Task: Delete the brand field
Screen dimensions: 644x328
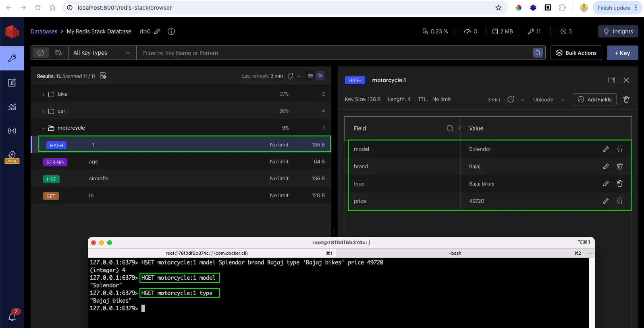Action: [620, 166]
